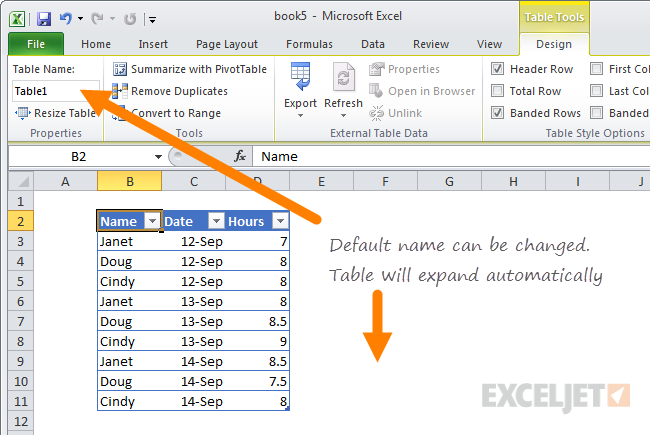Click the formula bar showing Name
Viewport: 650px width, 435px height.
451,156
